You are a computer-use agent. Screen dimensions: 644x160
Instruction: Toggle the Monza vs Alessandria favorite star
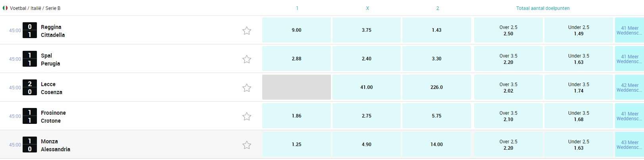tap(247, 145)
